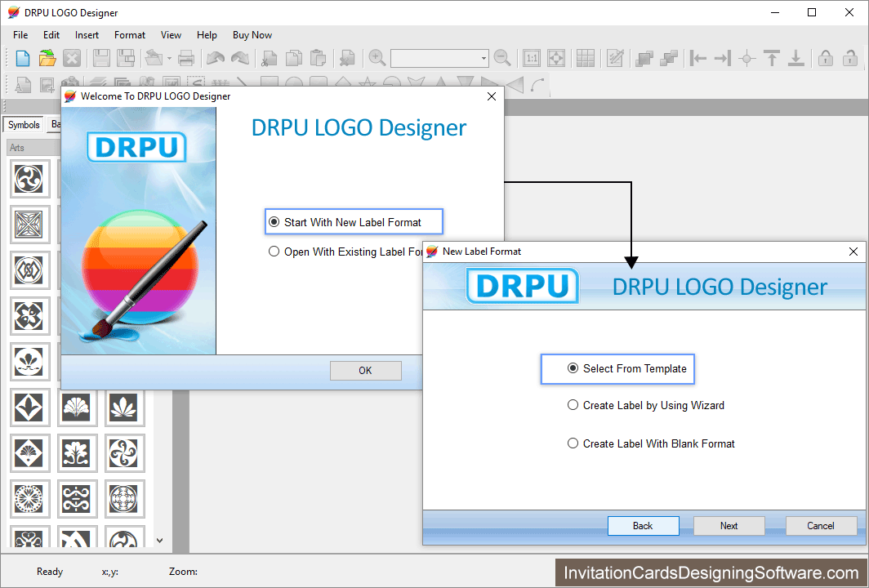Click Cancel in New Label Format dialog
Image resolution: width=869 pixels, height=588 pixels.
(x=821, y=526)
